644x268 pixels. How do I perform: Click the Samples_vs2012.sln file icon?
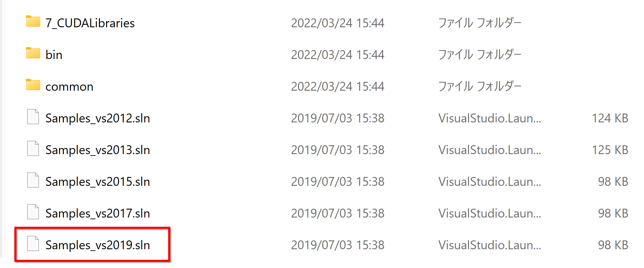tap(33, 117)
